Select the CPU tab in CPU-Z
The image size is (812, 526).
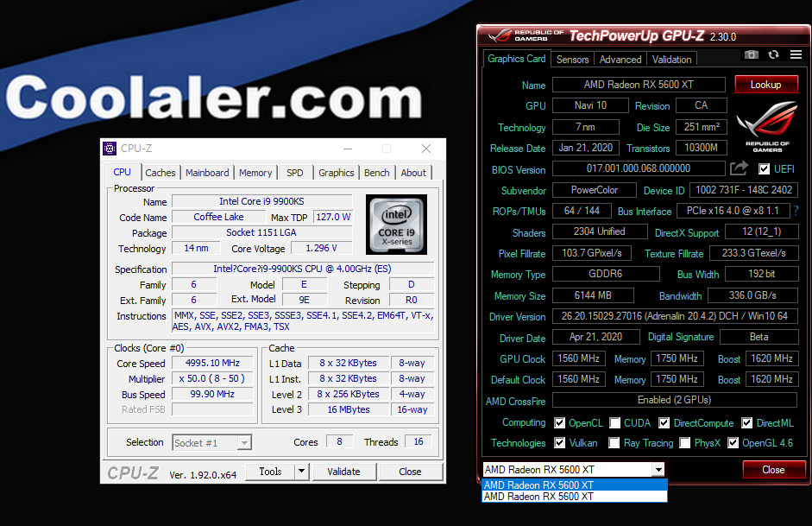point(123,172)
